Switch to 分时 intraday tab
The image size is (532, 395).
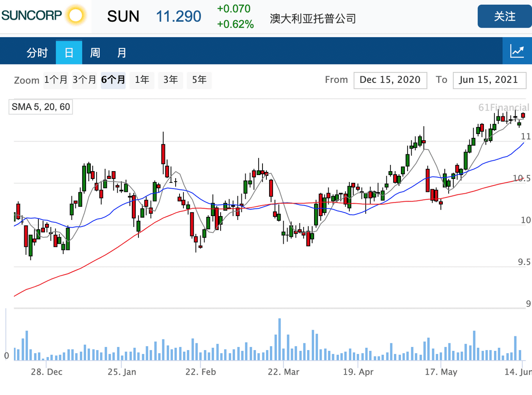click(x=37, y=53)
